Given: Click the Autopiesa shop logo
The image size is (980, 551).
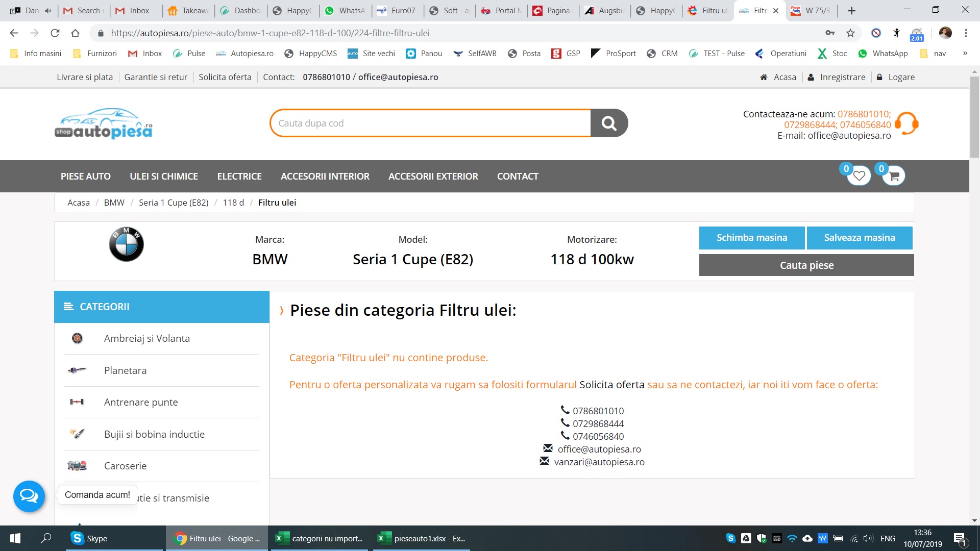Looking at the screenshot, I should (104, 123).
